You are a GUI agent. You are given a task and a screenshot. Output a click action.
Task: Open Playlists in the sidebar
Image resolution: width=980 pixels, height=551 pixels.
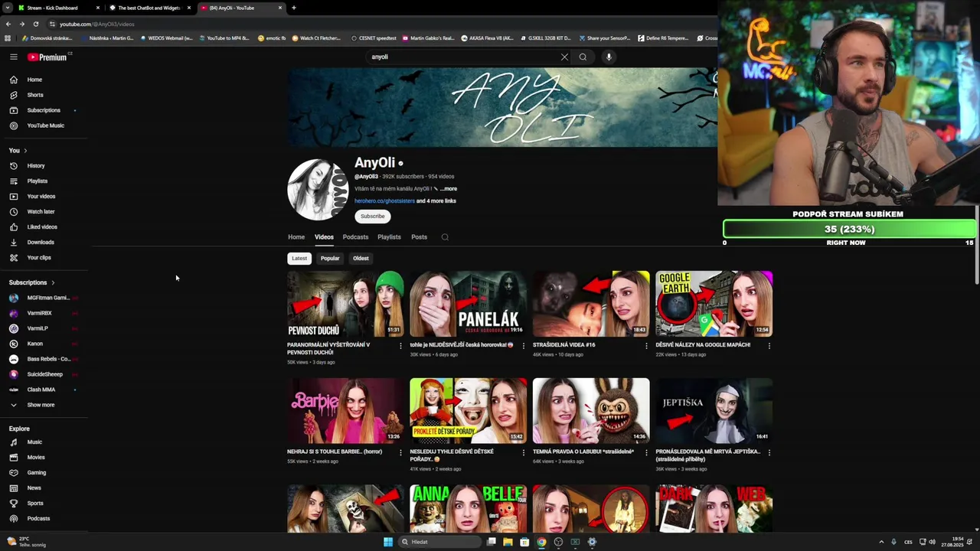pos(37,181)
